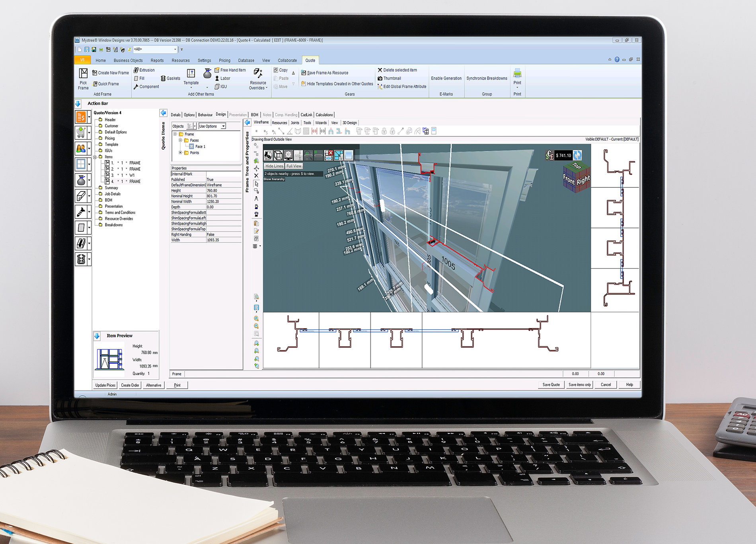This screenshot has width=756, height=544.
Task: Click the refresh price icon beside $741.10
Action: click(577, 155)
